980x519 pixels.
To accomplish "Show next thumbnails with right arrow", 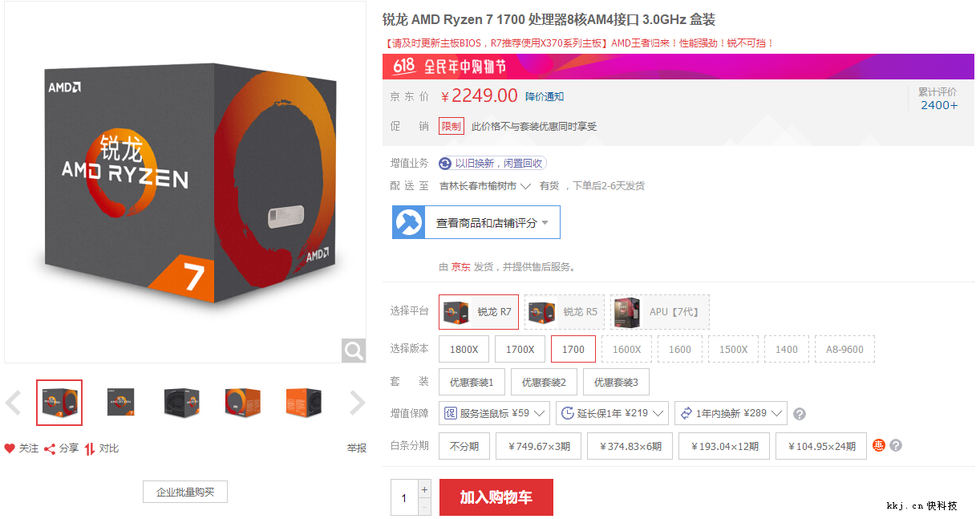I will 358,403.
